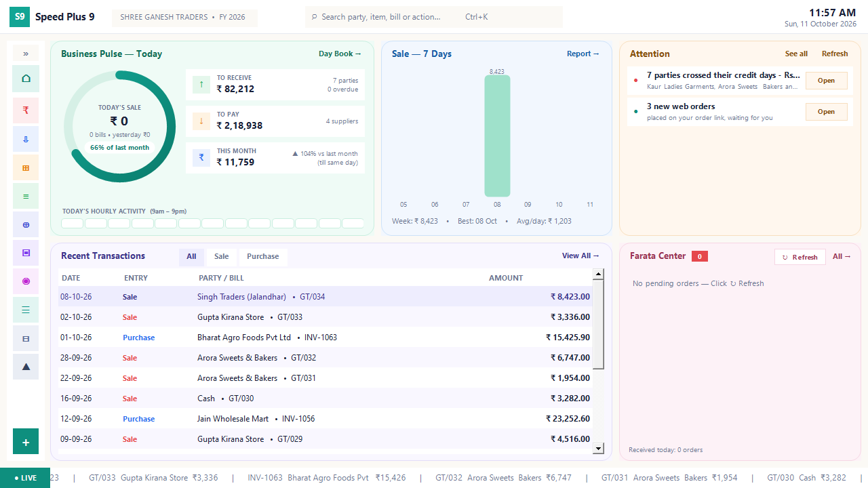Click the search magnifier icon

point(314,17)
